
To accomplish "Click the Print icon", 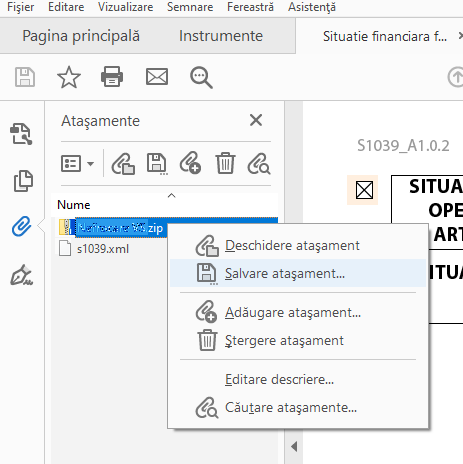I will pos(112,77).
